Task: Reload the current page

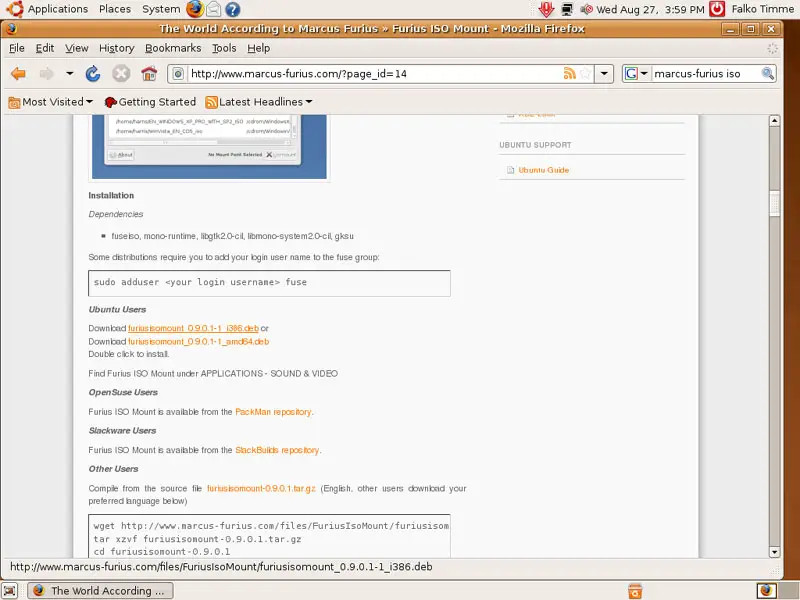Action: click(x=93, y=74)
